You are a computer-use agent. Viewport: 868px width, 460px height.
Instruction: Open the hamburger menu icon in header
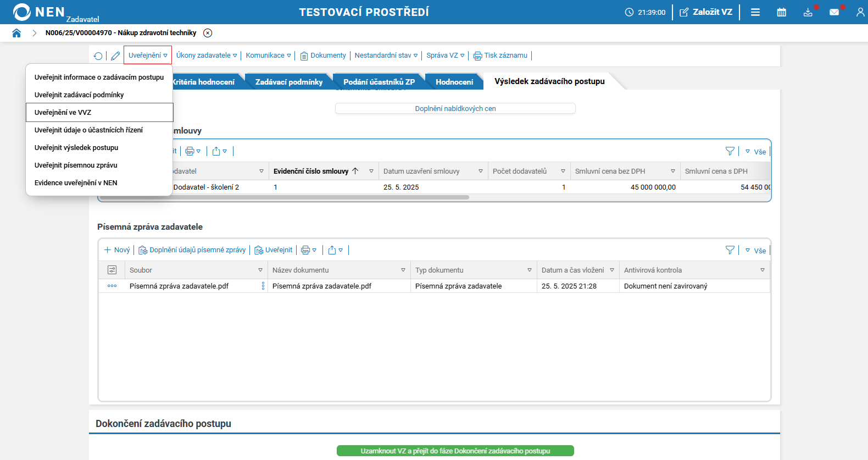tap(755, 12)
